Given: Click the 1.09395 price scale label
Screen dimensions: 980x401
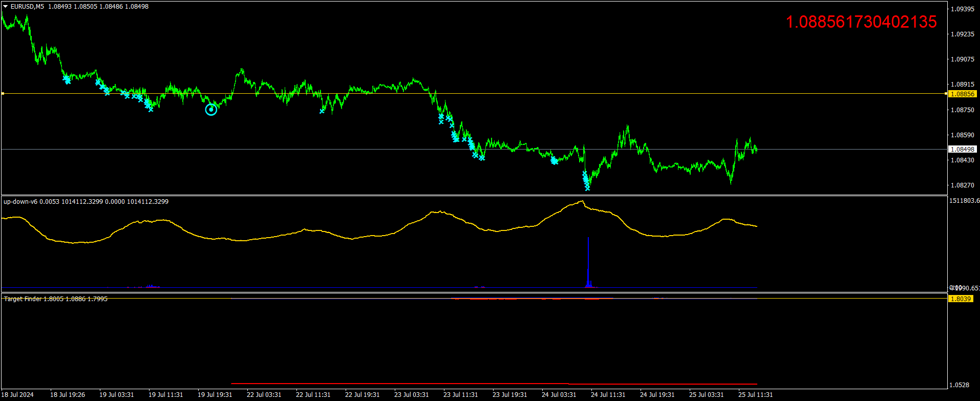Looking at the screenshot, I should pyautogui.click(x=963, y=9).
